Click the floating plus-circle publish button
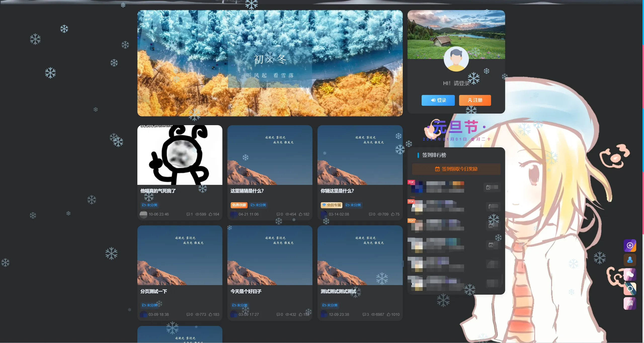 pyautogui.click(x=630, y=245)
